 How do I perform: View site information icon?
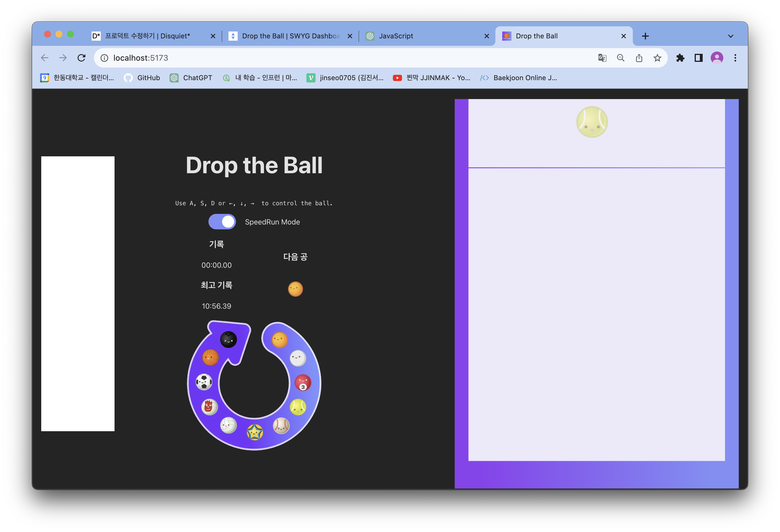[x=105, y=58]
